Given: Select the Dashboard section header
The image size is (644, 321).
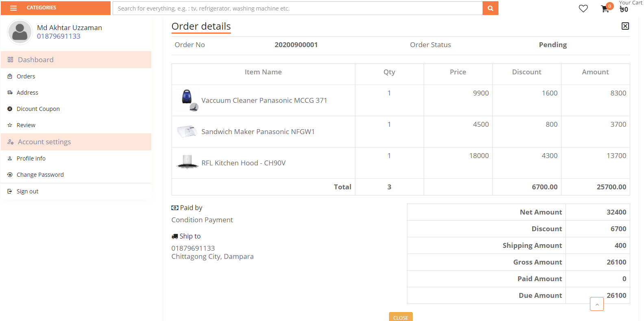Looking at the screenshot, I should pos(76,60).
